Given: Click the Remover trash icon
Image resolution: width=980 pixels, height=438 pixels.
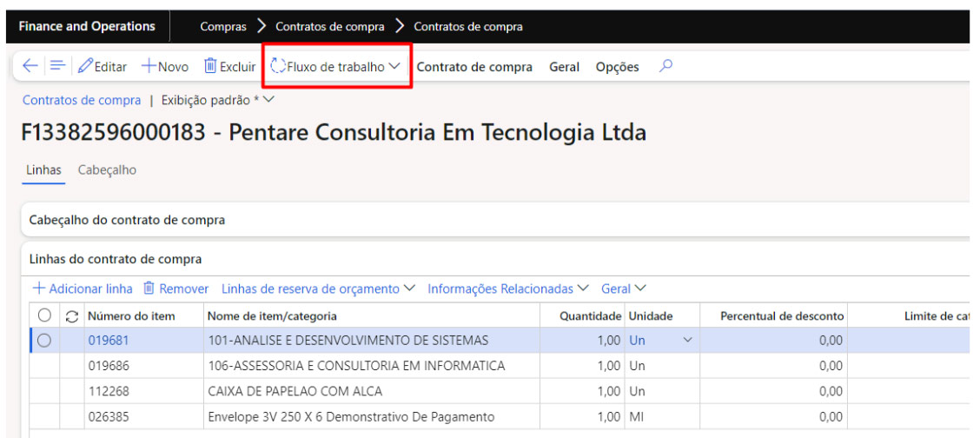Looking at the screenshot, I should point(149,289).
